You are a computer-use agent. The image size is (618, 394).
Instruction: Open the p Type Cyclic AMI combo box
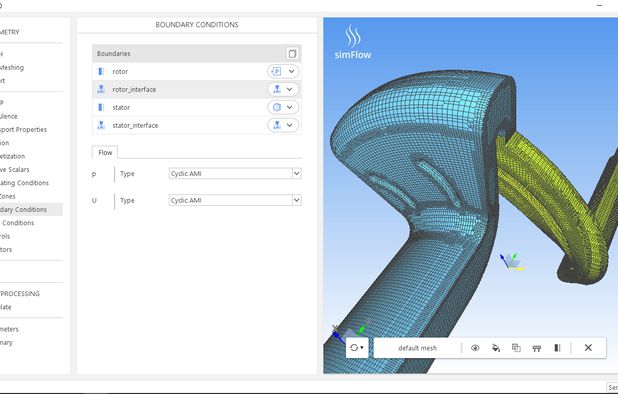[235, 174]
